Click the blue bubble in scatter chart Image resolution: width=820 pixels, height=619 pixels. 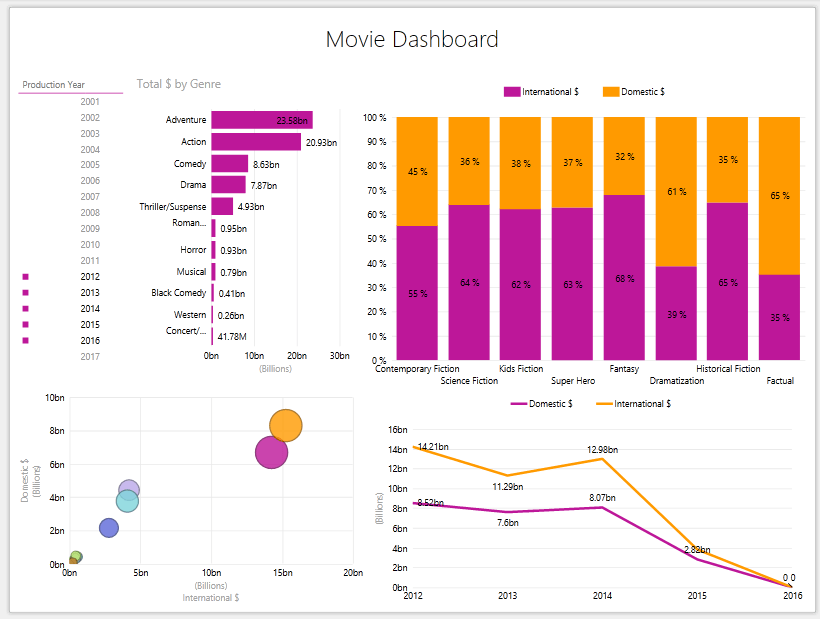[x=109, y=528]
